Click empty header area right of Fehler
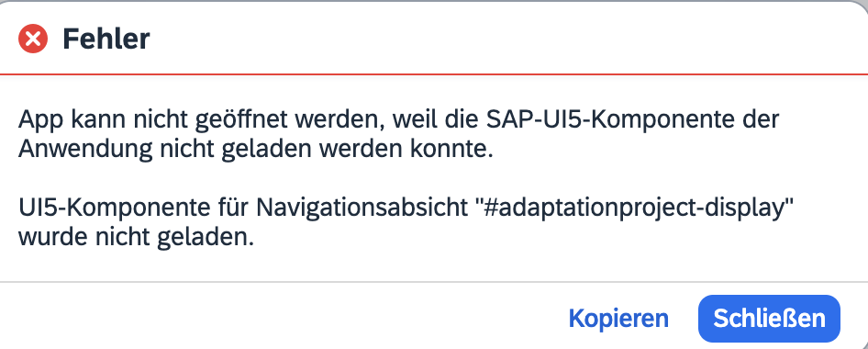 (x=498, y=39)
